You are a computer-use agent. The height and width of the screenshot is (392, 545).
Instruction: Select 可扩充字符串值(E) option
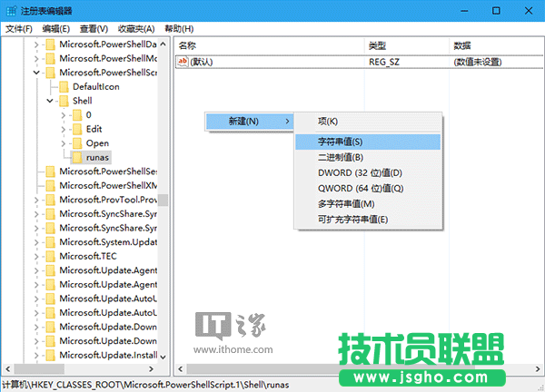pyautogui.click(x=368, y=220)
